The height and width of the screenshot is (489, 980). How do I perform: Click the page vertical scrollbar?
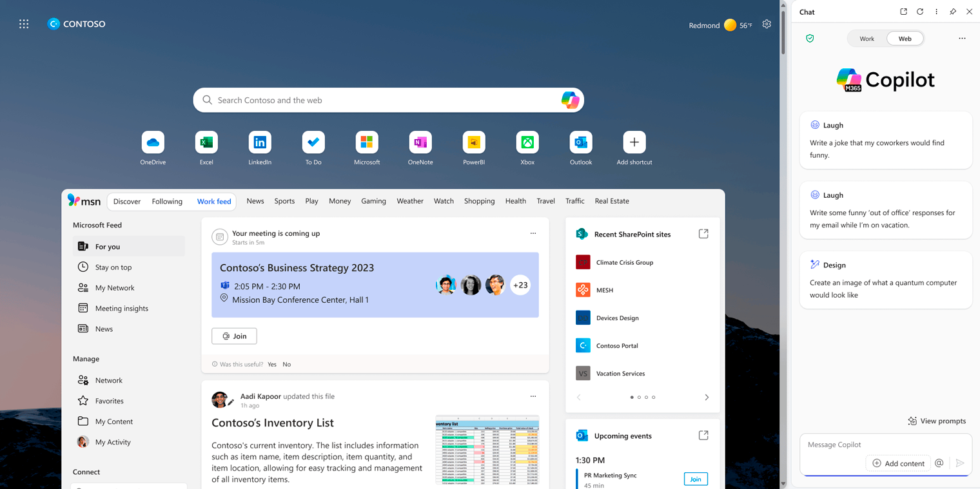point(783,32)
